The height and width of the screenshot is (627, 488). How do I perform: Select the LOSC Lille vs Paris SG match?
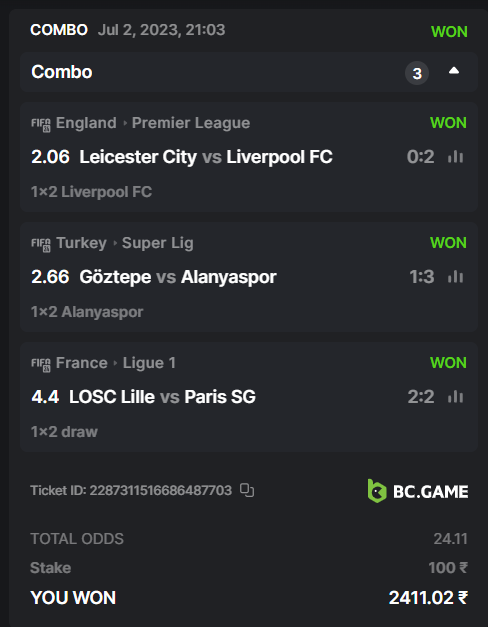(x=162, y=397)
